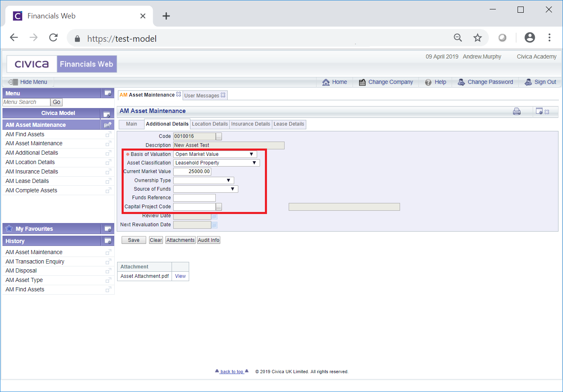
Task: View the Asset Attachment.pdf
Action: pos(180,276)
